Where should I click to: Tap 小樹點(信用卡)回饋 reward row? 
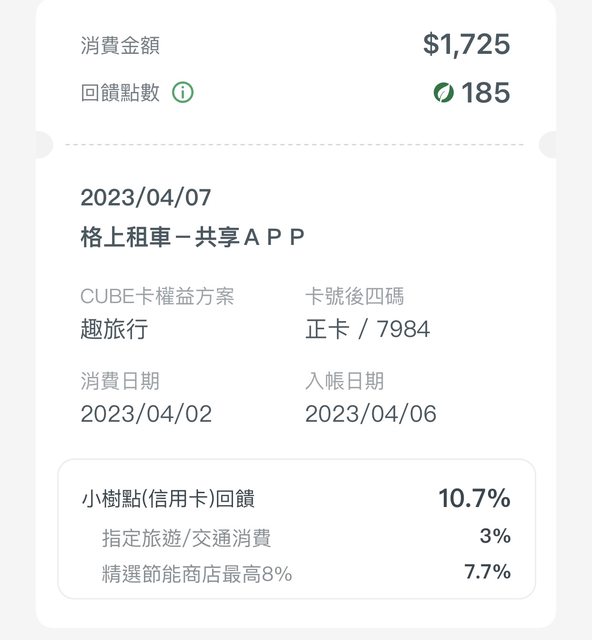[296, 498]
